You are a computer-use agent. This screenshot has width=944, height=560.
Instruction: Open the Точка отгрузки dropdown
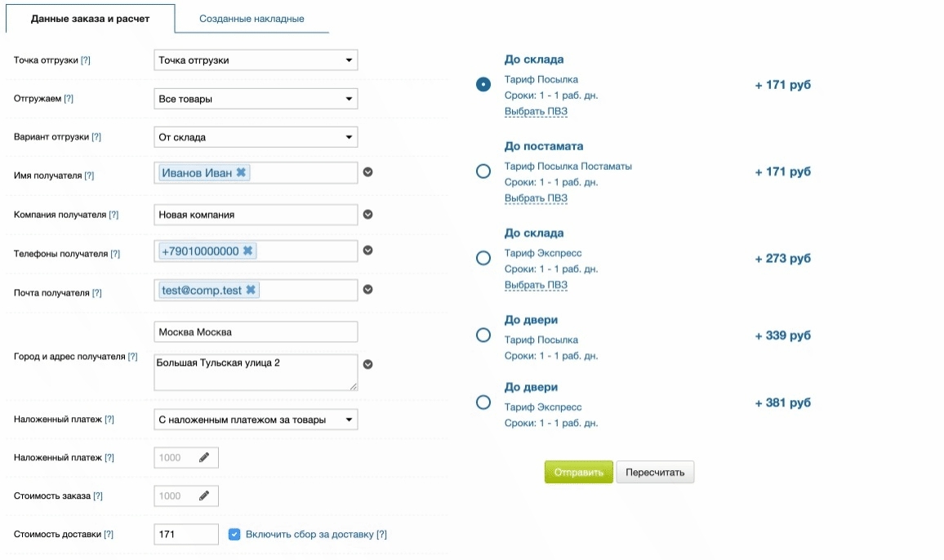click(x=256, y=60)
